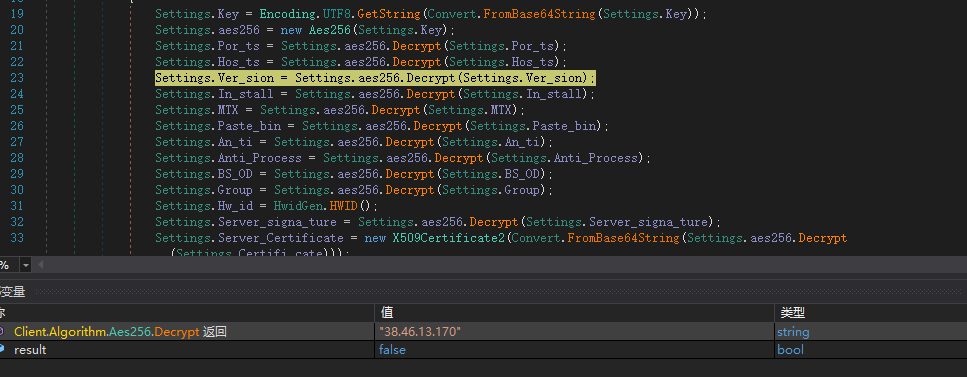Screen dimensions: 967x377
Task: Click Settings.MTX code on line 25
Action: [339, 110]
